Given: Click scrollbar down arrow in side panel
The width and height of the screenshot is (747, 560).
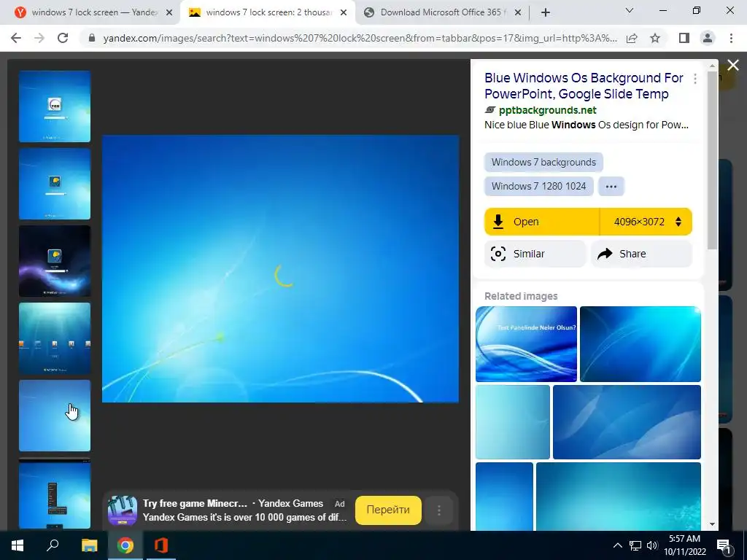Looking at the screenshot, I should click(712, 524).
